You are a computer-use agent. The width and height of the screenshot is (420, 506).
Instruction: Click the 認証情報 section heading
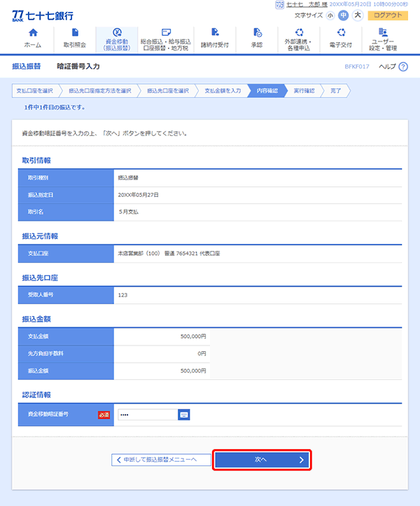[x=36, y=395]
